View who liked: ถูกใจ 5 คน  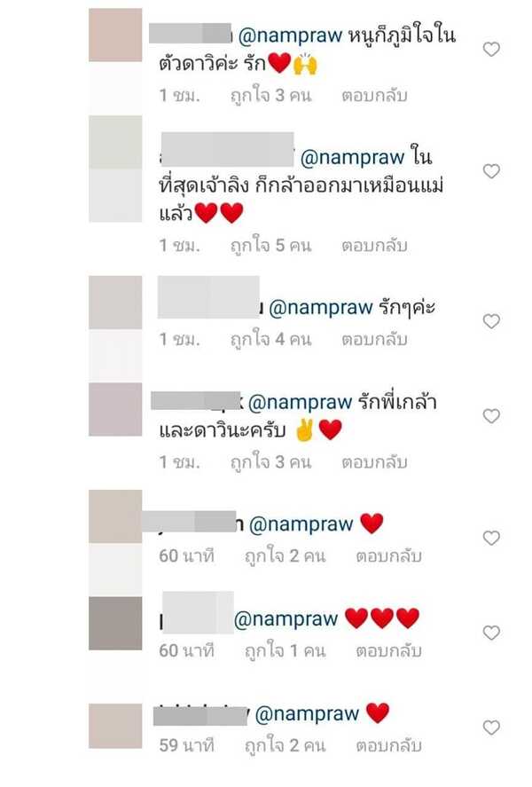[270, 246]
